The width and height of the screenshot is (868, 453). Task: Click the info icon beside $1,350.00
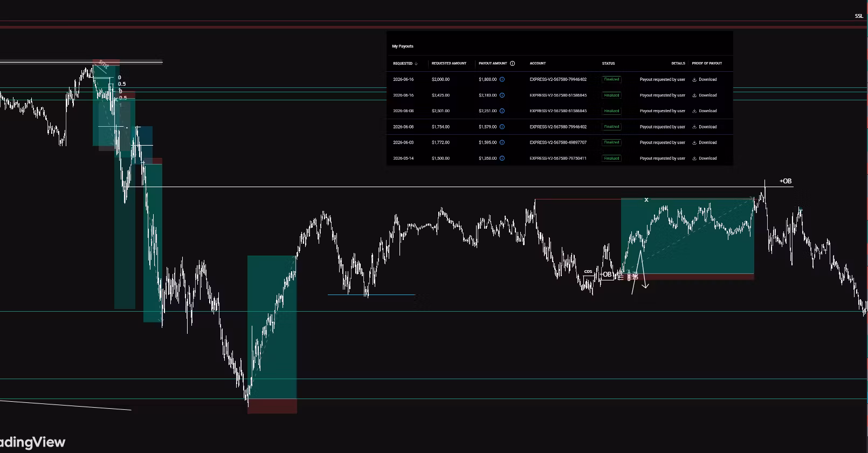[502, 159]
